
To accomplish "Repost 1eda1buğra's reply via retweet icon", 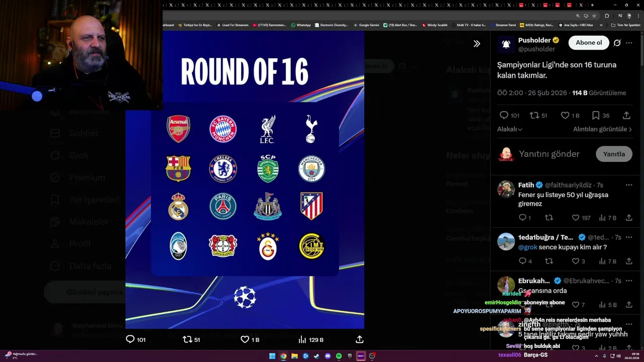I will tap(549, 261).
